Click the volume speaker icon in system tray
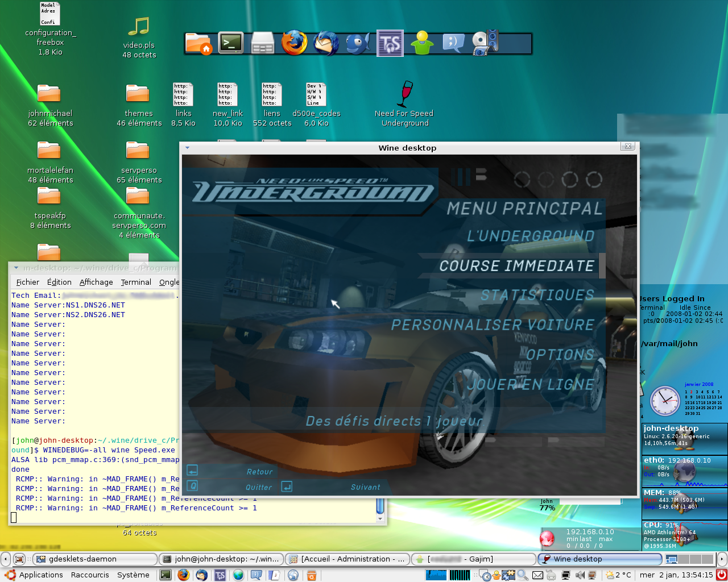Image resolution: width=728 pixels, height=582 pixels. (580, 575)
